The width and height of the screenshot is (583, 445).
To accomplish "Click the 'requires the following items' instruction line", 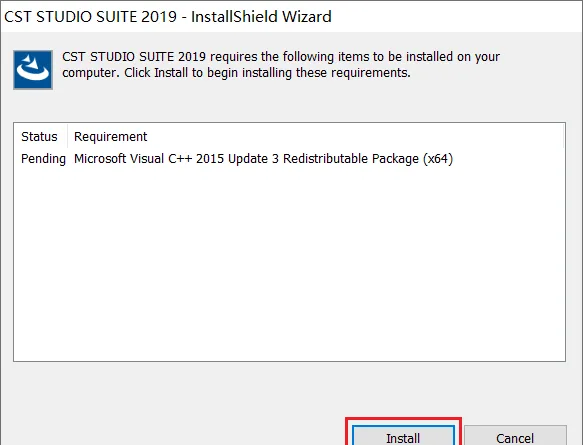I will 281,57.
